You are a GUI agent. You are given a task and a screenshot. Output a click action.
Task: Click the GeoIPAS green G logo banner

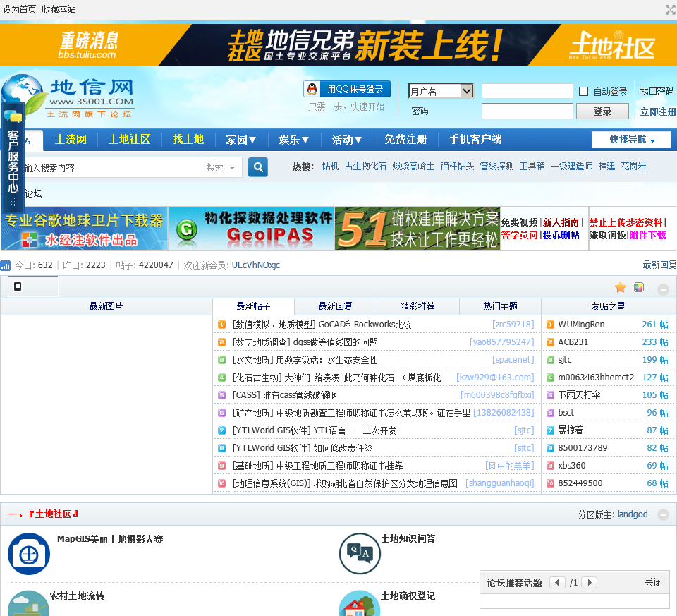click(251, 229)
